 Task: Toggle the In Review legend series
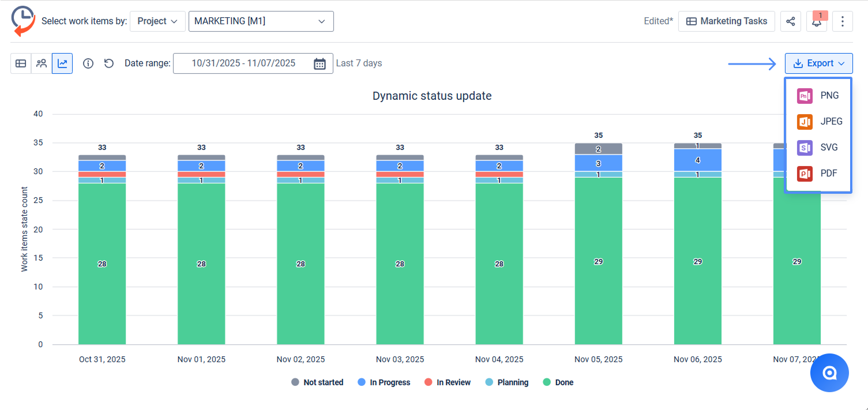point(448,382)
